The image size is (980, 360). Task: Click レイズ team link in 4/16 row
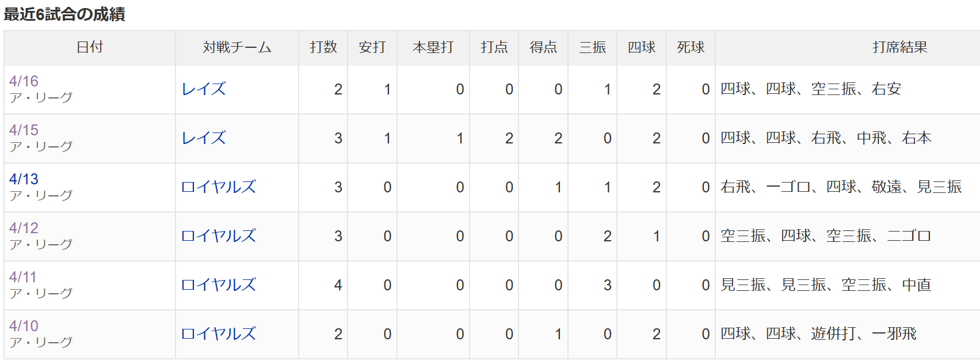pos(204,89)
